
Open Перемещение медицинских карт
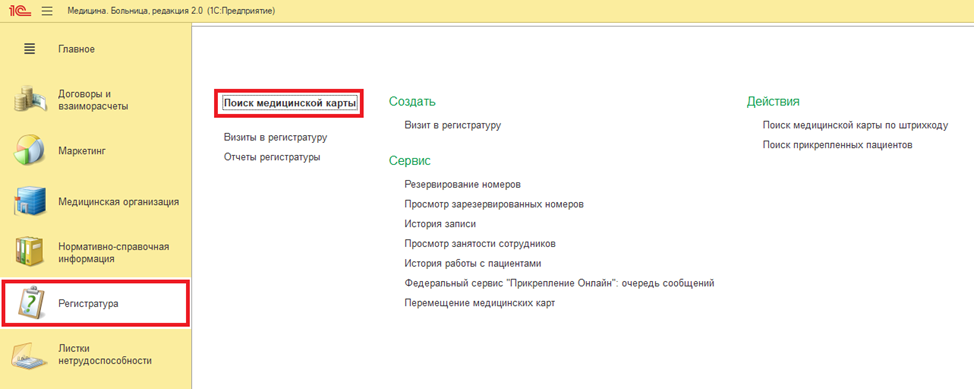[x=479, y=303]
